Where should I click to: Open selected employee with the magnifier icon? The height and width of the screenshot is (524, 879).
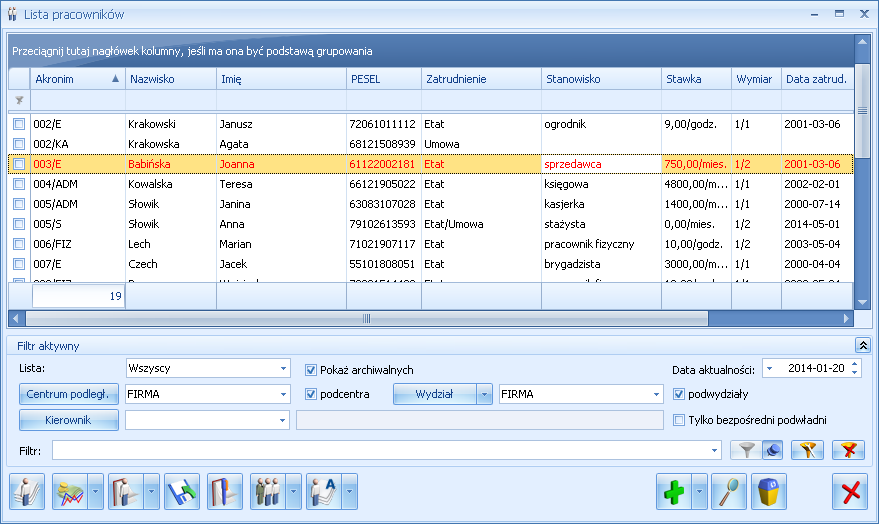tap(729, 491)
